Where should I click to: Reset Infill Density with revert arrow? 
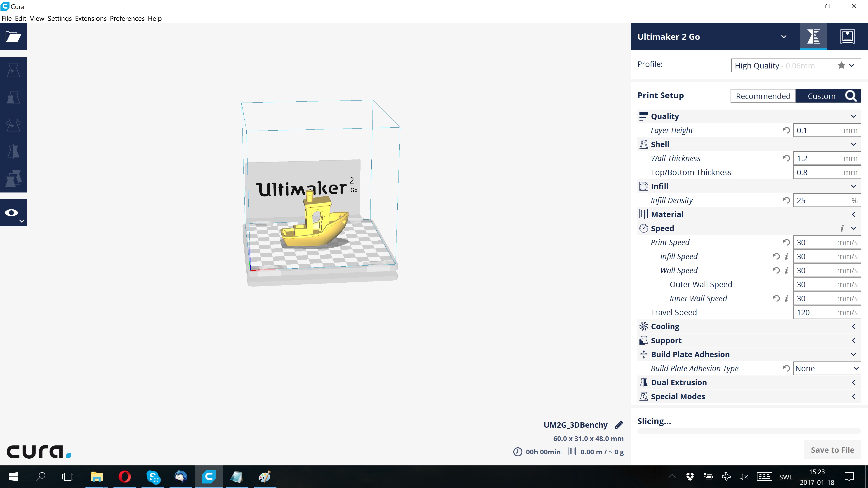pos(786,200)
